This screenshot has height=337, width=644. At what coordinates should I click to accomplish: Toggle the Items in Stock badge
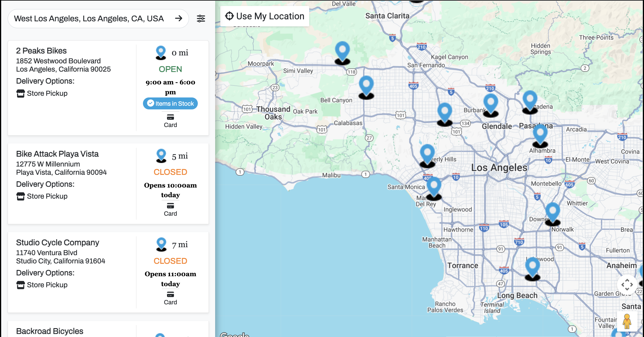pyautogui.click(x=170, y=103)
